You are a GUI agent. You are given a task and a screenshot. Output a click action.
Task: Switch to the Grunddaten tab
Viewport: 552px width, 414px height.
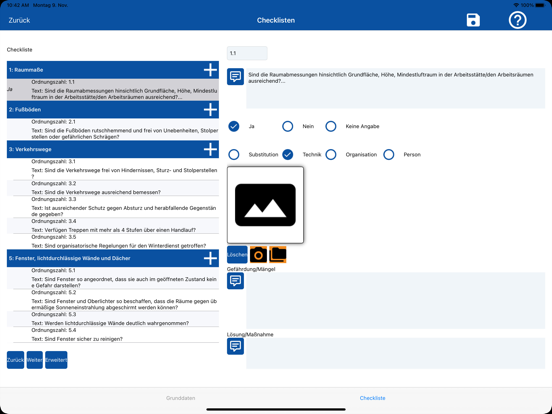point(181,398)
